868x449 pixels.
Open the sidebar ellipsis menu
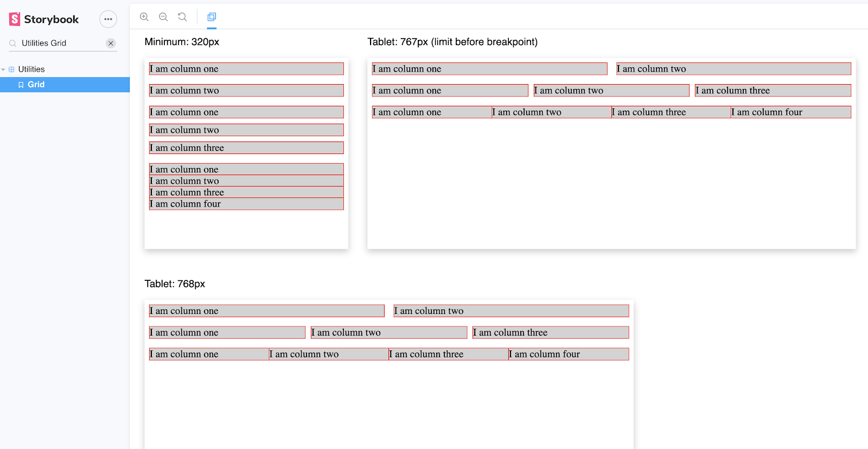(108, 19)
